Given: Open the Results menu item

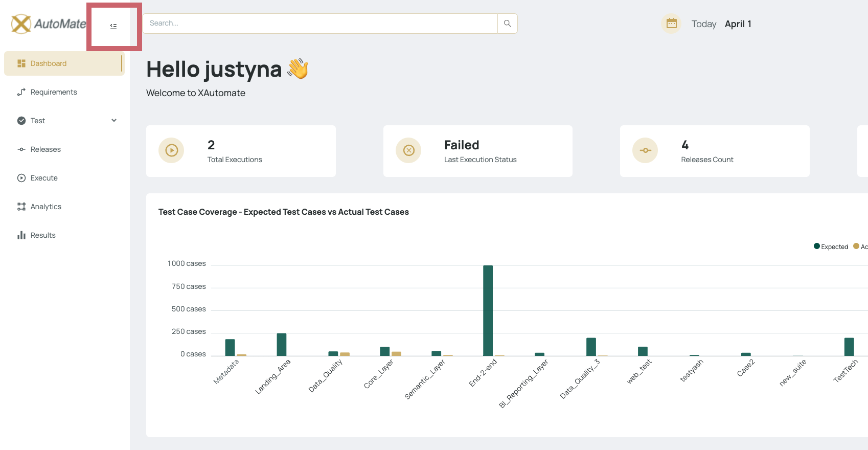Looking at the screenshot, I should tap(64, 235).
